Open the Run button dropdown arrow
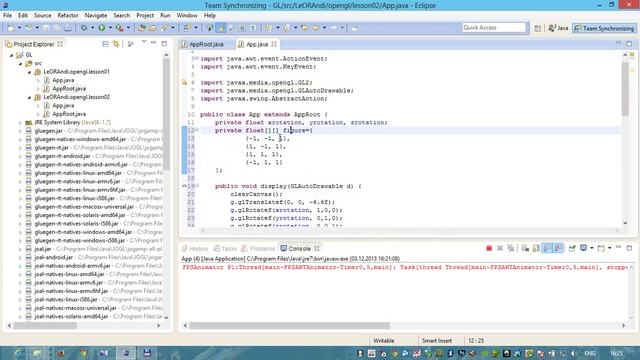The image size is (640, 360). 110,28
